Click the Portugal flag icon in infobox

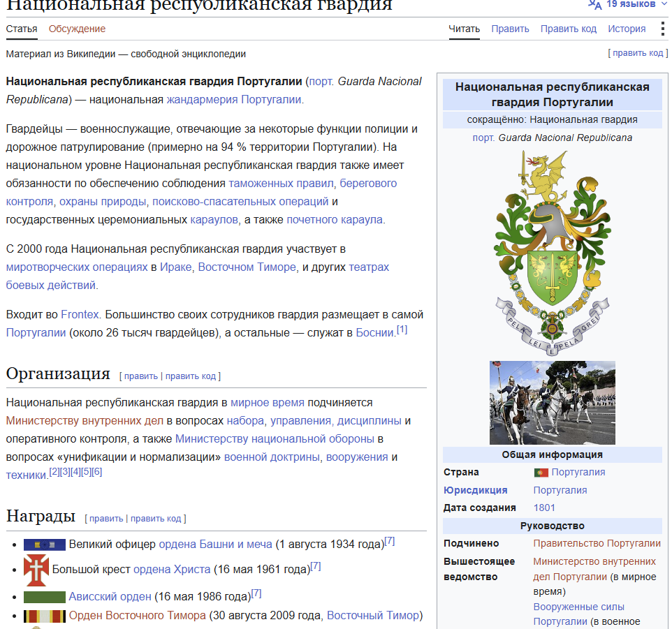coord(541,473)
